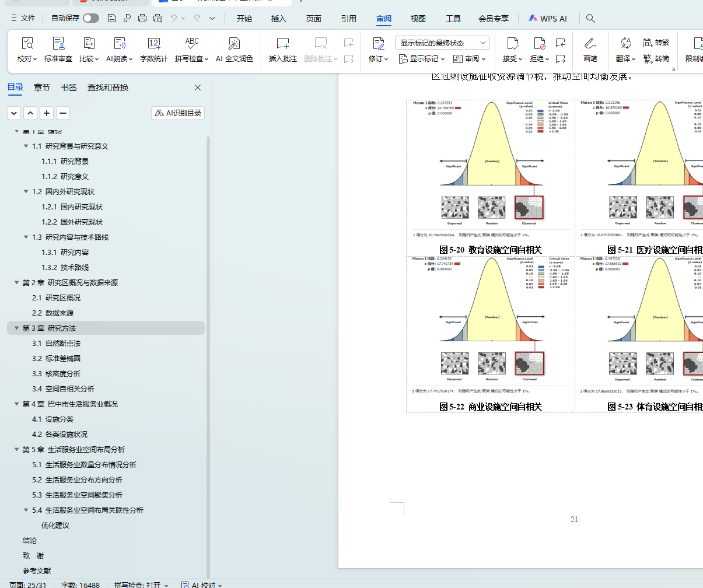Click the 字数统计 word count icon
The image size is (703, 588).
click(153, 44)
